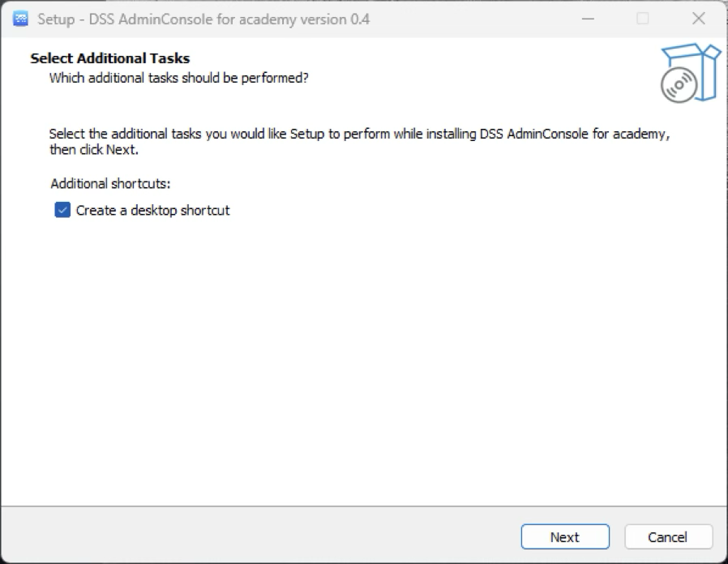This screenshot has width=728, height=564.
Task: Click the 'then click Next.' text line
Action: (94, 150)
